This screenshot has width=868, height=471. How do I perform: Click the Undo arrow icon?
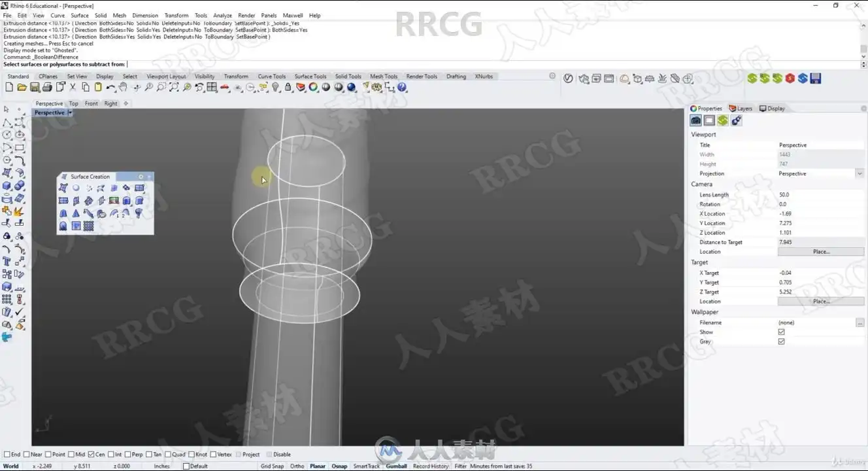tap(110, 87)
